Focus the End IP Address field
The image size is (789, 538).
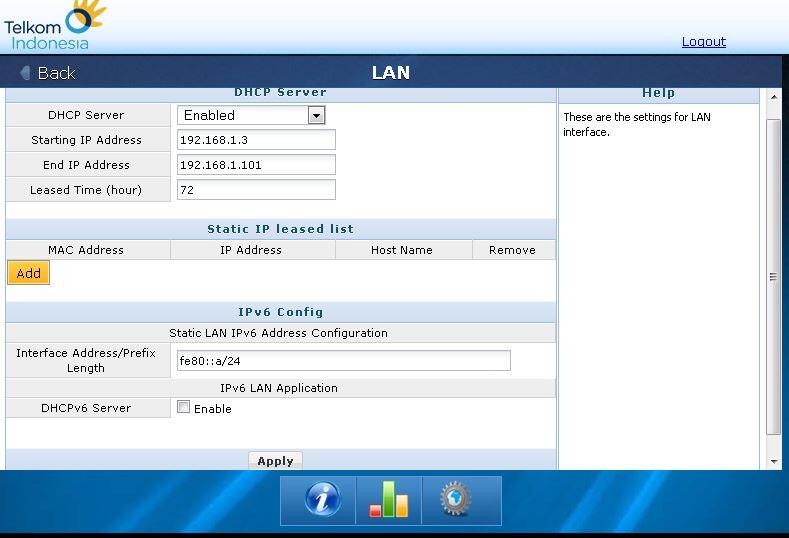[256, 165]
